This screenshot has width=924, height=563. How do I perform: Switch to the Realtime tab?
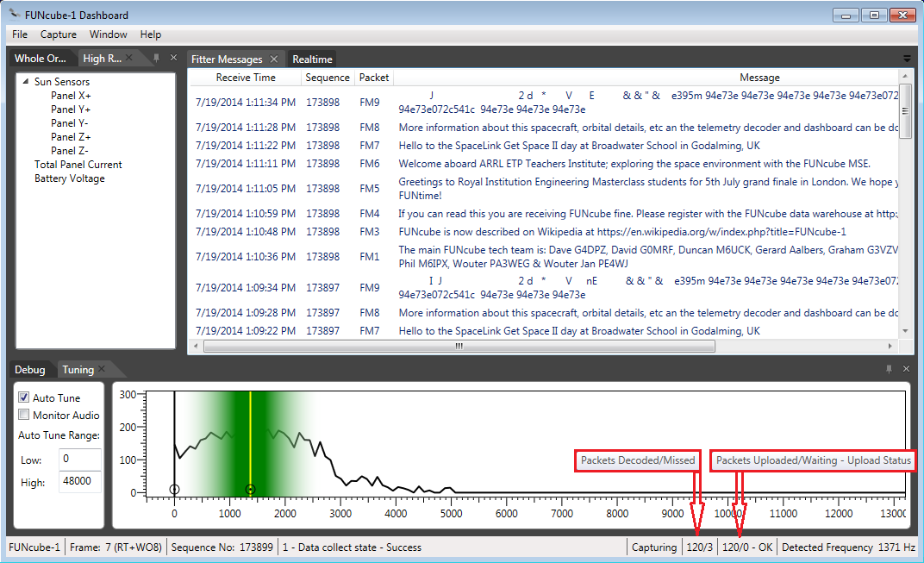(x=312, y=59)
